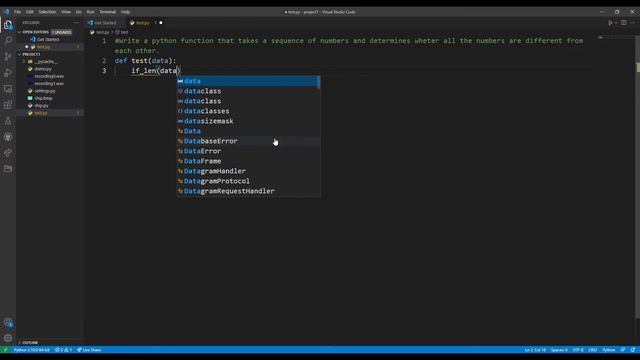Screen dimensions: 640x360
Task: Go to line via Ln Col indicator
Action: (x=535, y=350)
